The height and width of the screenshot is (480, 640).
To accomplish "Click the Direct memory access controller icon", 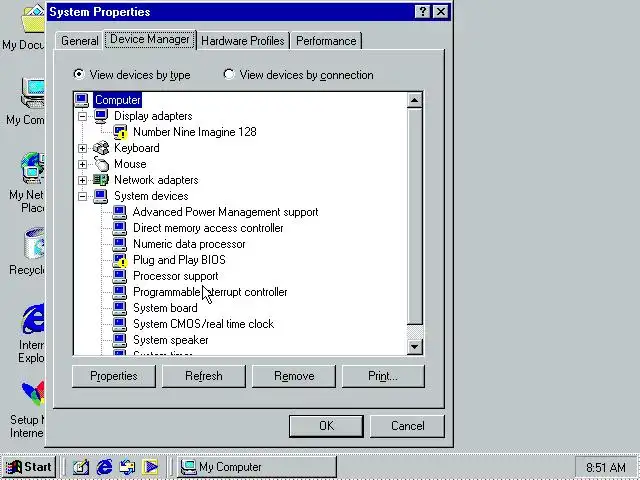I will (120, 228).
